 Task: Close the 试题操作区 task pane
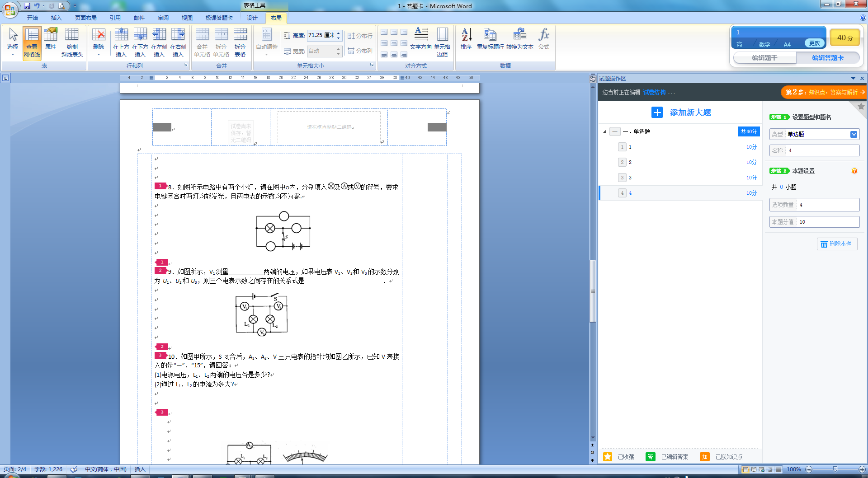coord(862,78)
